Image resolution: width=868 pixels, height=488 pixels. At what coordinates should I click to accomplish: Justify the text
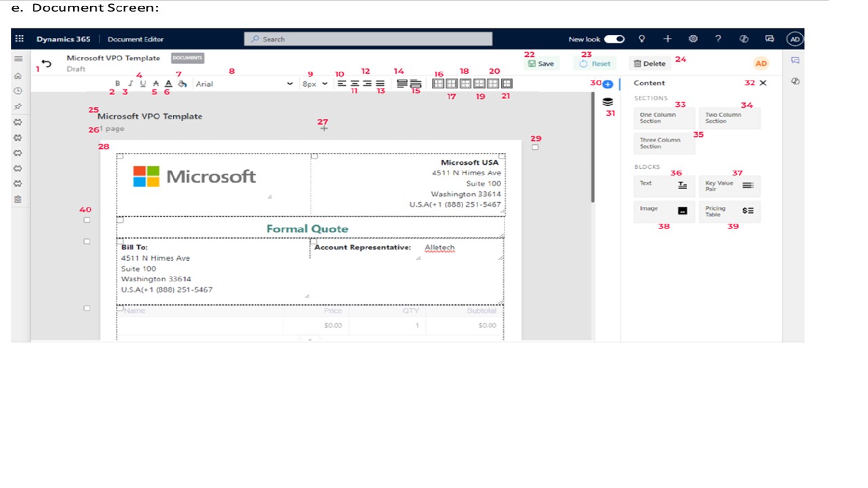(x=380, y=83)
